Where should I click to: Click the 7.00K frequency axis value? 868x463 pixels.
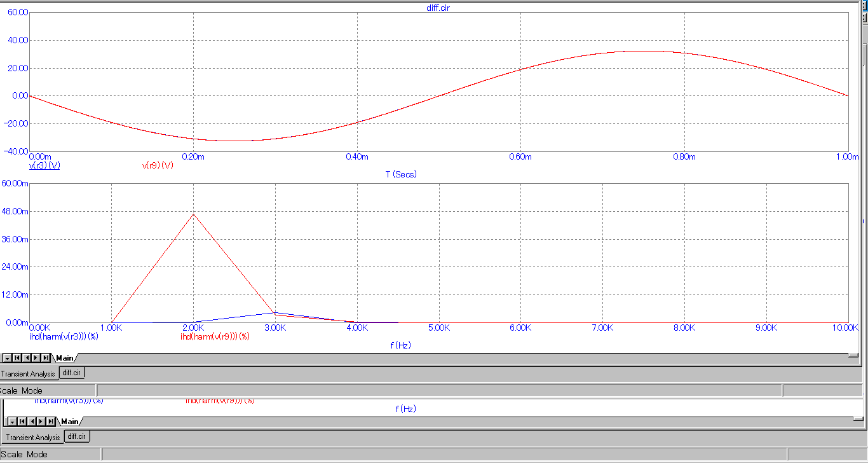point(602,328)
